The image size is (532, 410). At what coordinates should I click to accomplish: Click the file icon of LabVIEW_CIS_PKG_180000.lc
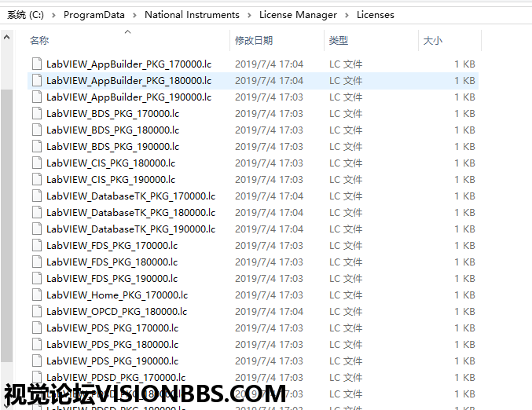click(37, 163)
